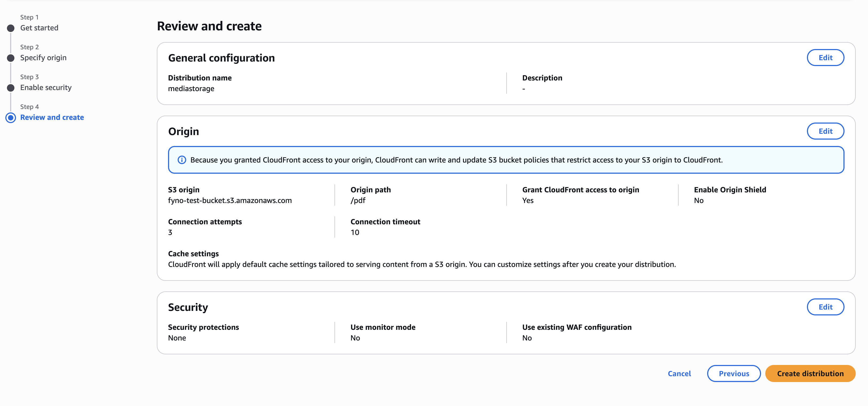This screenshot has height=406, width=868.
Task: Click the Review and create page heading
Action: pyautogui.click(x=209, y=26)
